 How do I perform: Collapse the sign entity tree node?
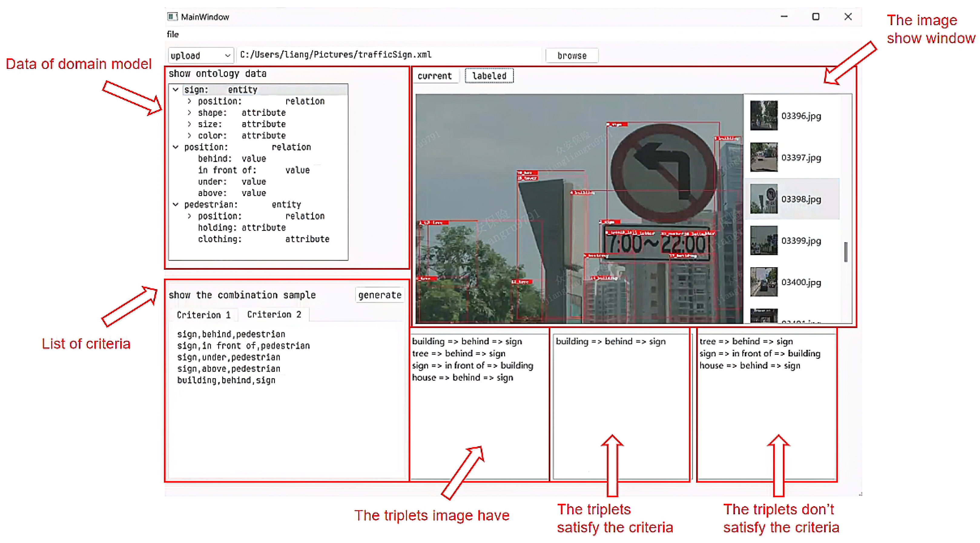[x=176, y=90]
